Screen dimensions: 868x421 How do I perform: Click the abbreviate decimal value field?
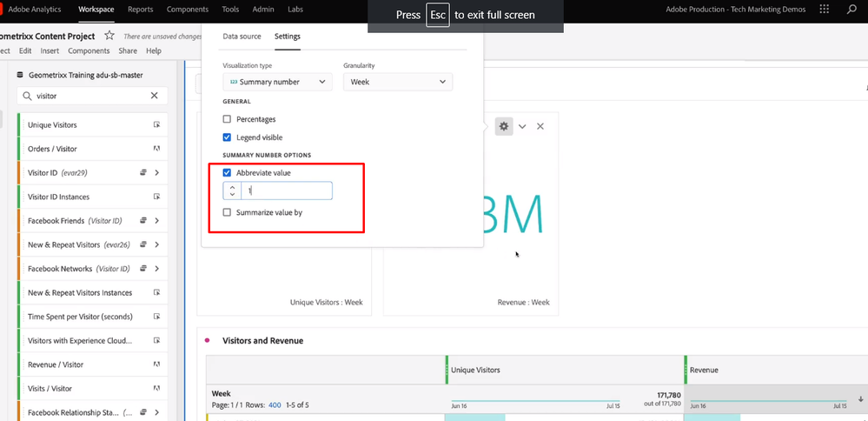pos(287,190)
